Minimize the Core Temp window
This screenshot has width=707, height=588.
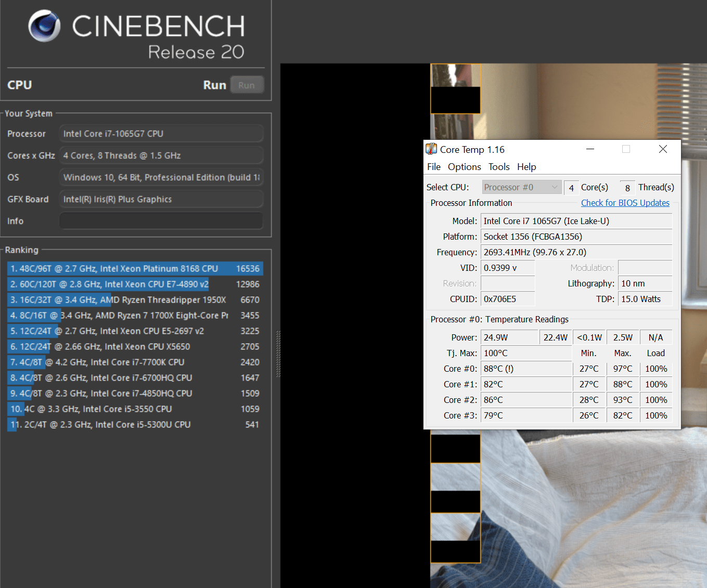(590, 149)
